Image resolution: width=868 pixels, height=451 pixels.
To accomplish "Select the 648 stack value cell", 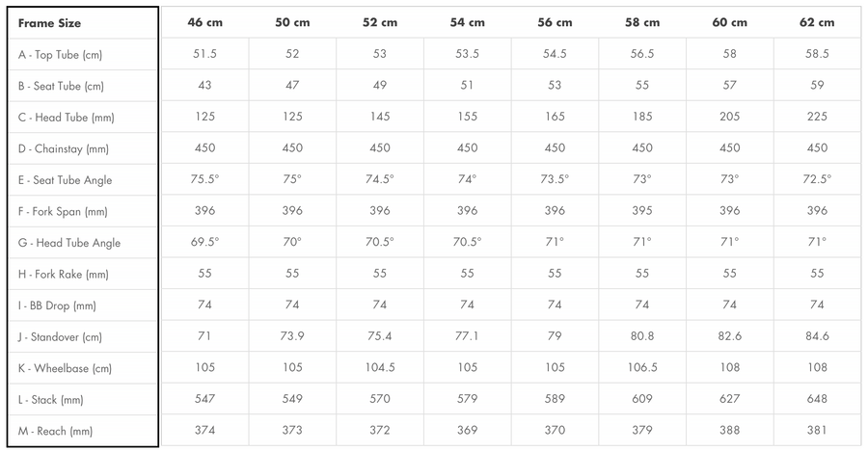I will (817, 400).
